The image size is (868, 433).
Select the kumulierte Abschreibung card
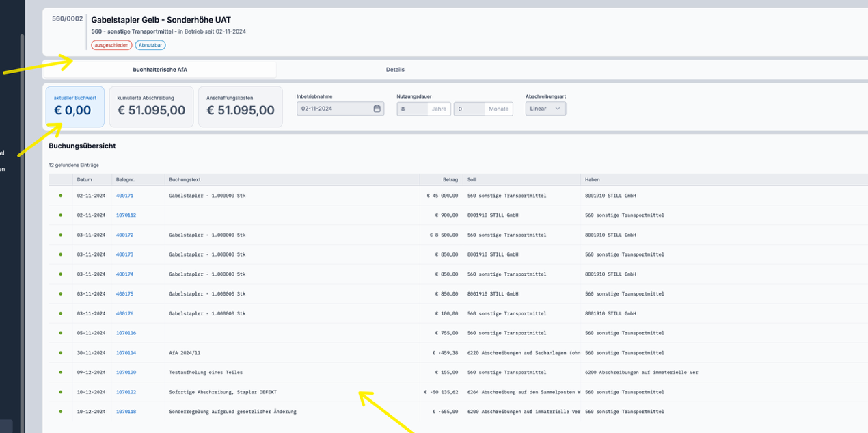tap(151, 107)
